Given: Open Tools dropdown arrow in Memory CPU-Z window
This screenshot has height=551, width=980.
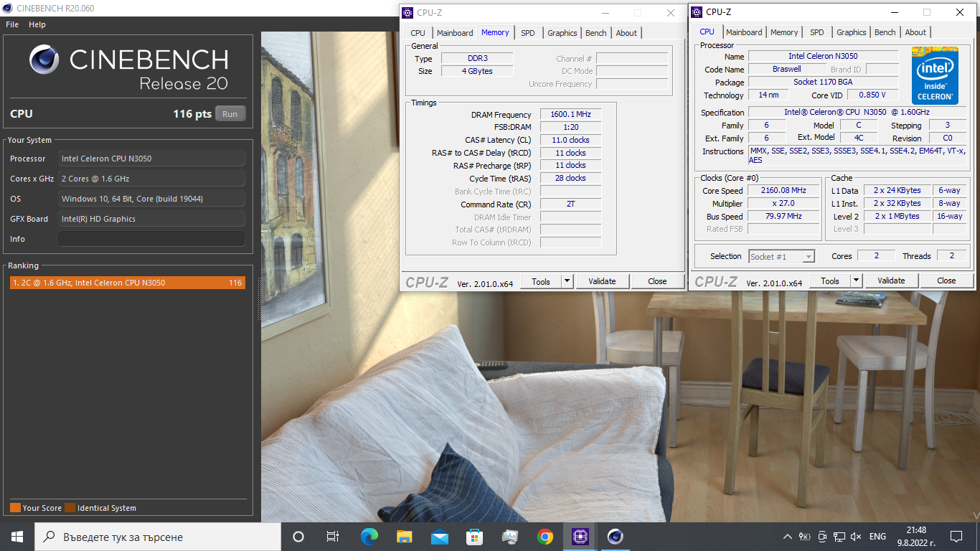Looking at the screenshot, I should [x=567, y=281].
